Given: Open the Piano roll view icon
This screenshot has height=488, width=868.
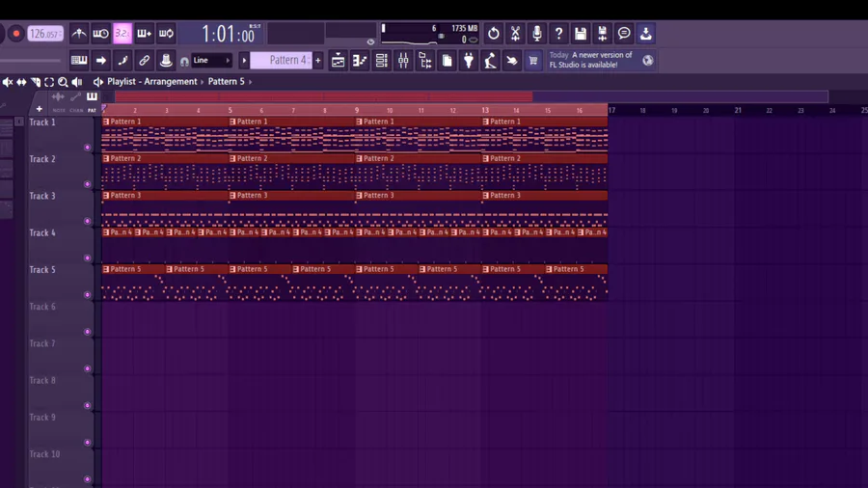Looking at the screenshot, I should click(x=360, y=61).
